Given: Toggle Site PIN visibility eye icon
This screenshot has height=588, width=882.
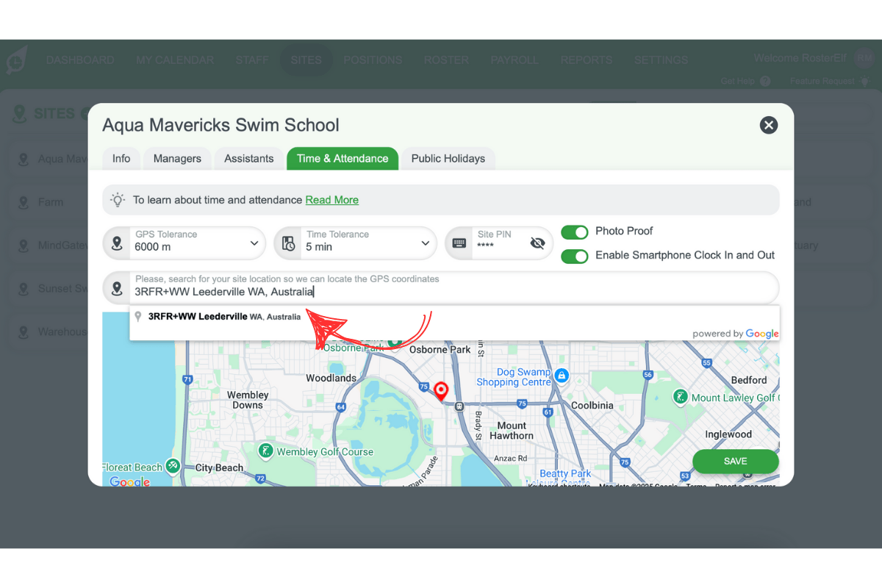Looking at the screenshot, I should [537, 243].
